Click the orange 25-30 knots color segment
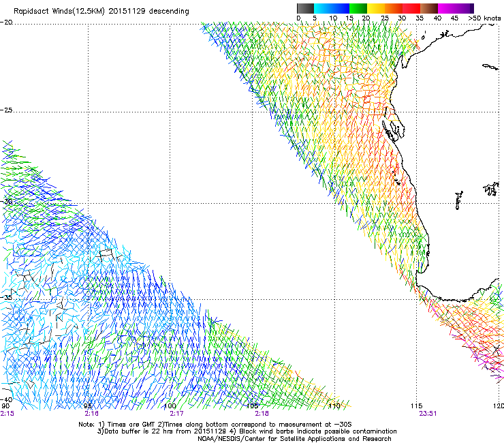Viewport: 504px width, 443px height. tap(394, 8)
